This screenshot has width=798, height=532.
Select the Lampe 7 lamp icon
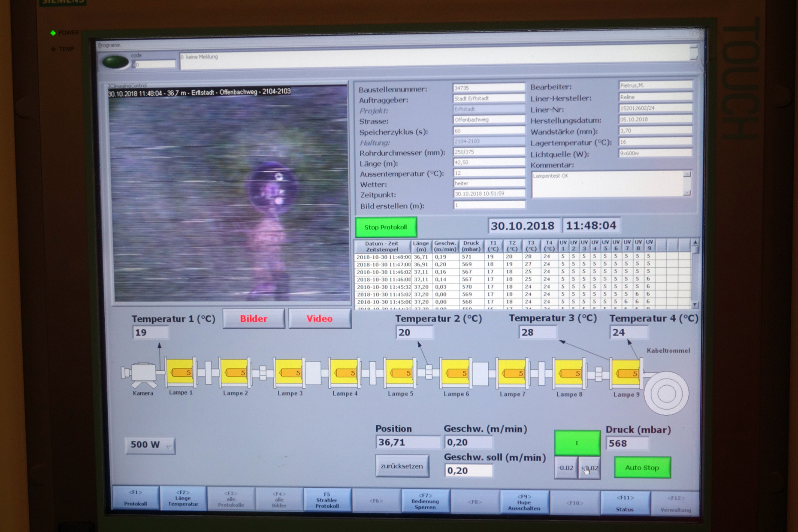click(x=512, y=373)
